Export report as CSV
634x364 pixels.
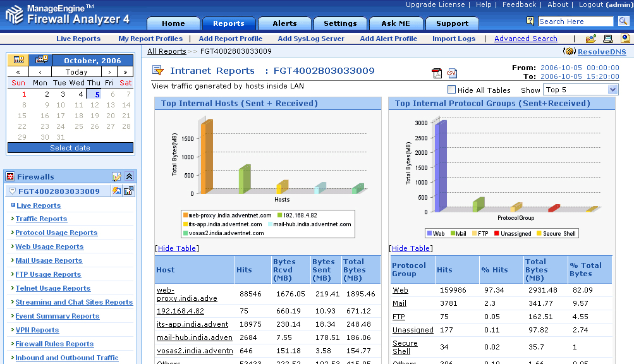coord(451,73)
